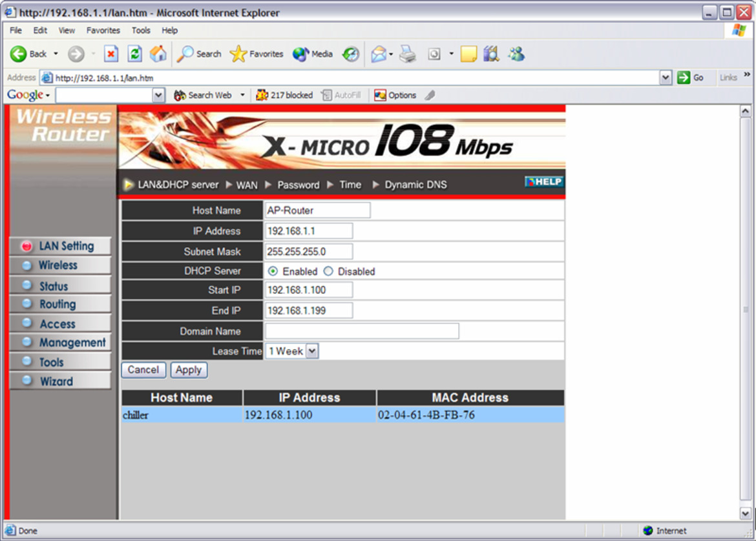Open the Routing sidebar item
The width and height of the screenshot is (756, 541).
pos(60,305)
